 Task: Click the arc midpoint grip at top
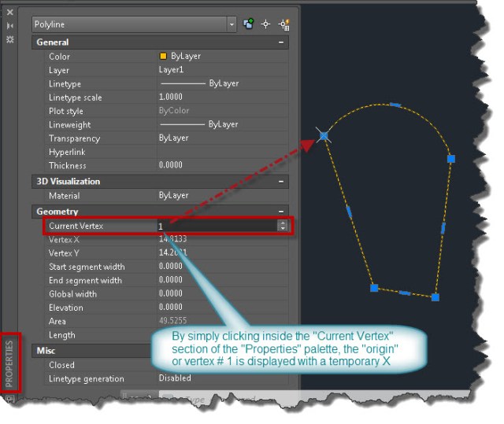395,105
